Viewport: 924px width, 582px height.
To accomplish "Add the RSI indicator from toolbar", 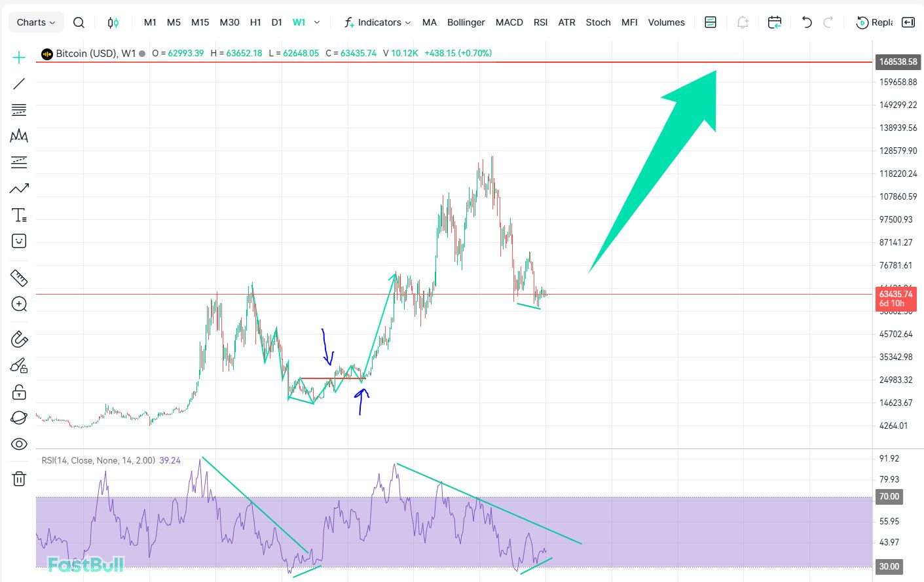I will click(541, 22).
